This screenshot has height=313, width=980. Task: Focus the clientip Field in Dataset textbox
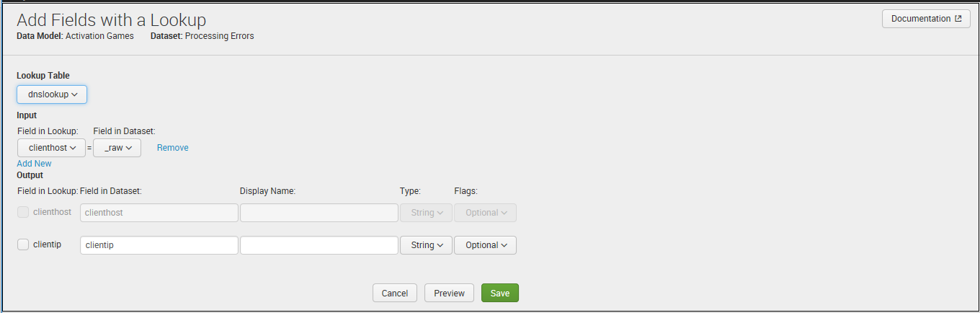[x=159, y=245]
